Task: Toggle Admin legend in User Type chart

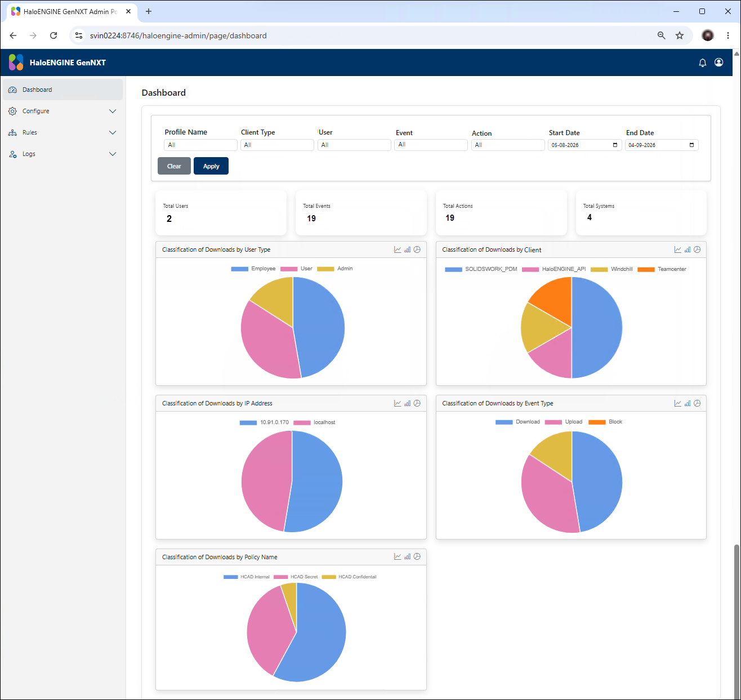Action: (335, 269)
